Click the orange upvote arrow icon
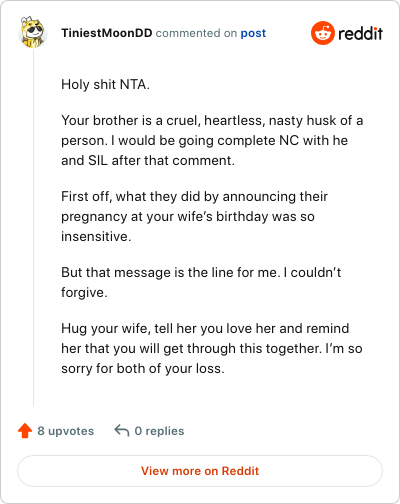This screenshot has width=400, height=504. point(25,431)
